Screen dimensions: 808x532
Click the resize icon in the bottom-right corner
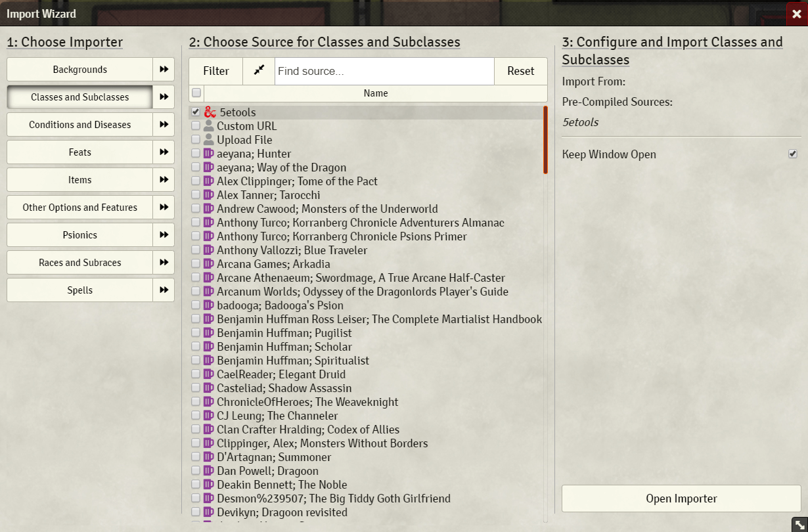pyautogui.click(x=799, y=524)
